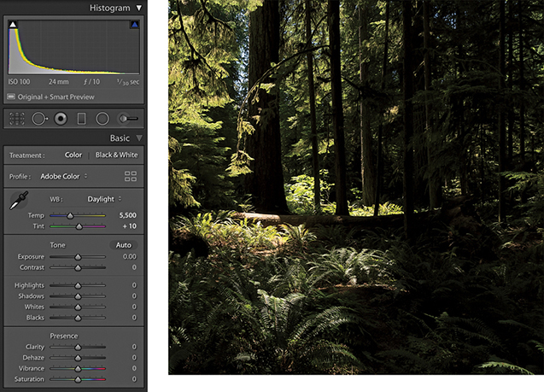The height and width of the screenshot is (392, 544).
Task: Open the profile browser grid icon
Action: point(131,176)
